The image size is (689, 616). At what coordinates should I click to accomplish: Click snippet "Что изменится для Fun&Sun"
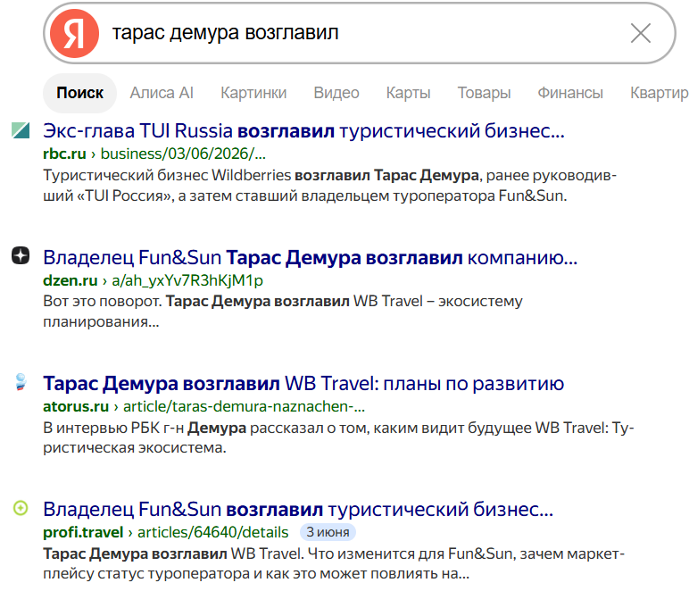pyautogui.click(x=334, y=563)
